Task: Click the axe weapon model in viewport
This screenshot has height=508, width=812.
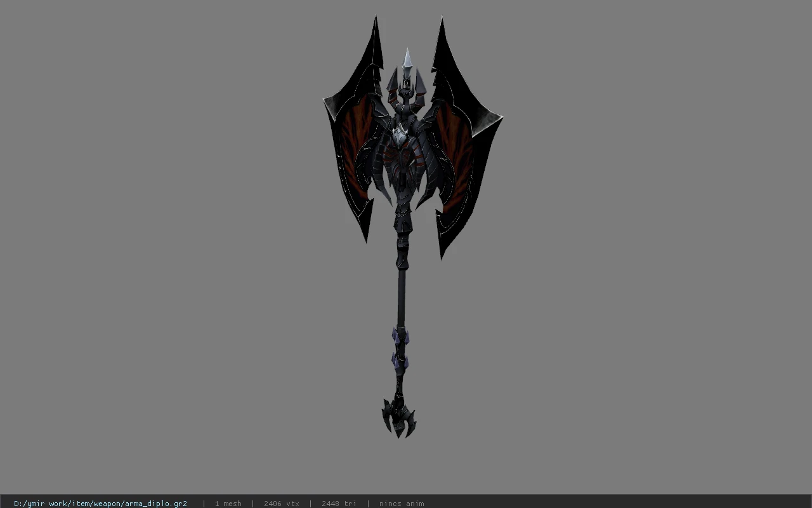Action: pos(412,227)
